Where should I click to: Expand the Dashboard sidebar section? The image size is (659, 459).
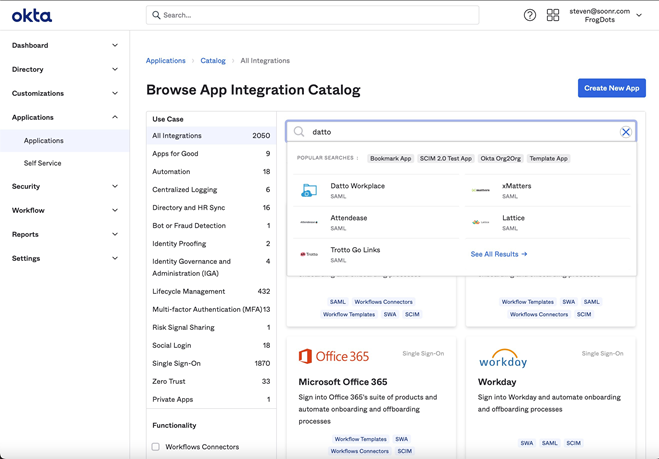[x=64, y=45]
